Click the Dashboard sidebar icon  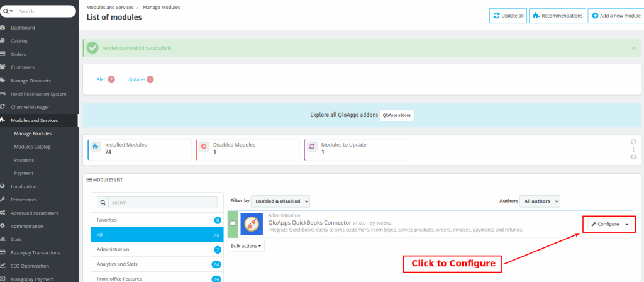[3, 28]
